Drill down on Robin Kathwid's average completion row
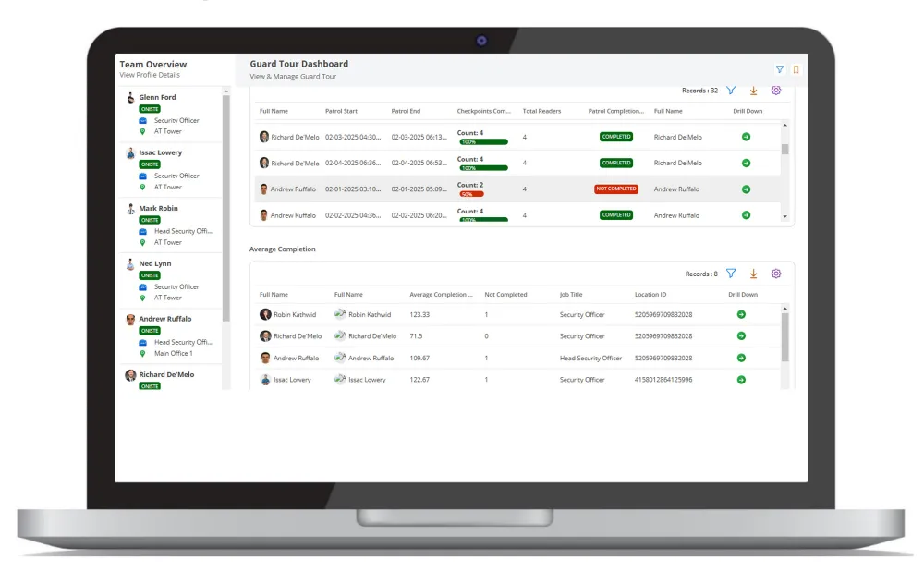 pyautogui.click(x=741, y=315)
